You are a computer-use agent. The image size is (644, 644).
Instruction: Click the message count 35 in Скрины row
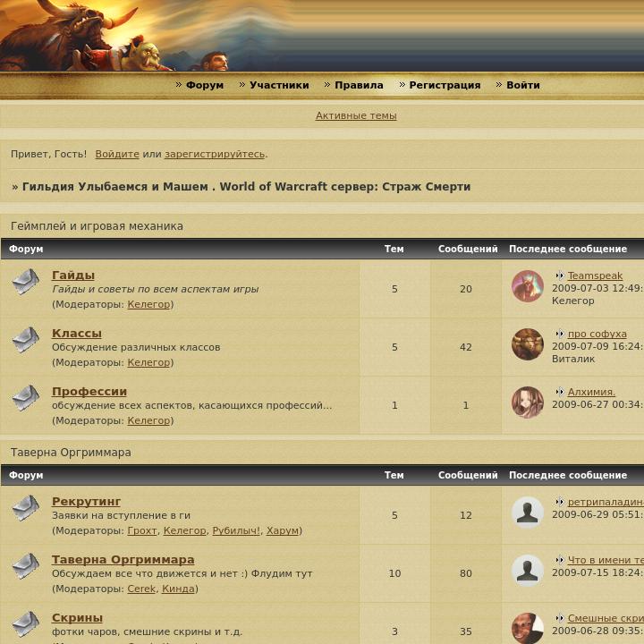tap(466, 631)
